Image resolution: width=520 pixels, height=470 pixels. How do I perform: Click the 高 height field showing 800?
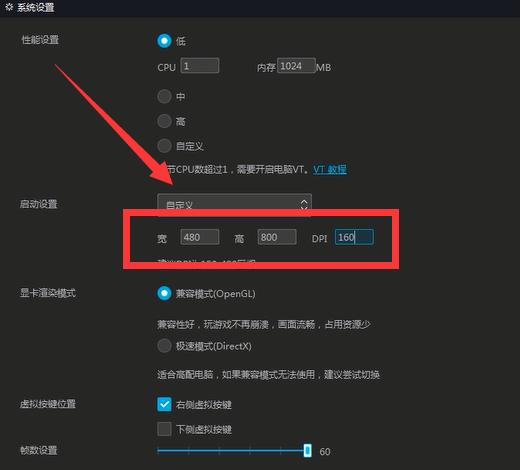pos(277,237)
